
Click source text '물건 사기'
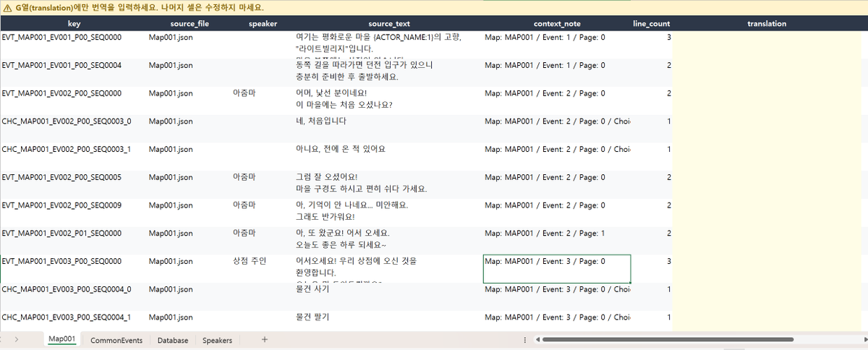[x=312, y=289]
